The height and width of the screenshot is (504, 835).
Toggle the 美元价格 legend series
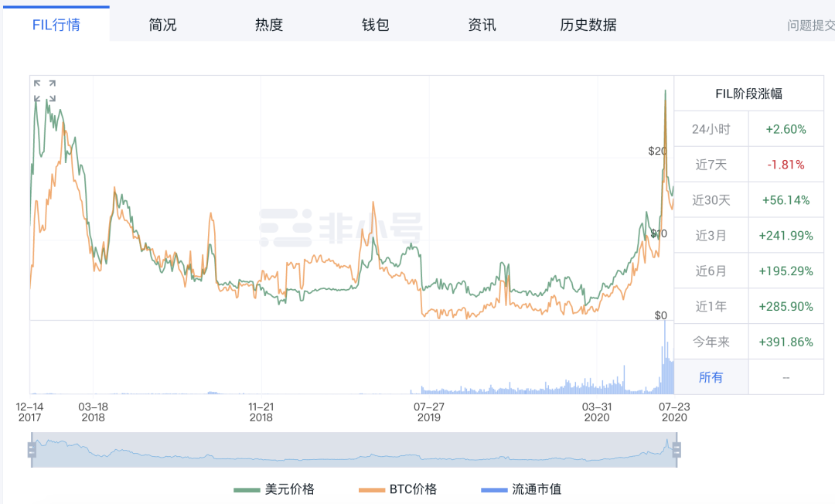coord(274,489)
